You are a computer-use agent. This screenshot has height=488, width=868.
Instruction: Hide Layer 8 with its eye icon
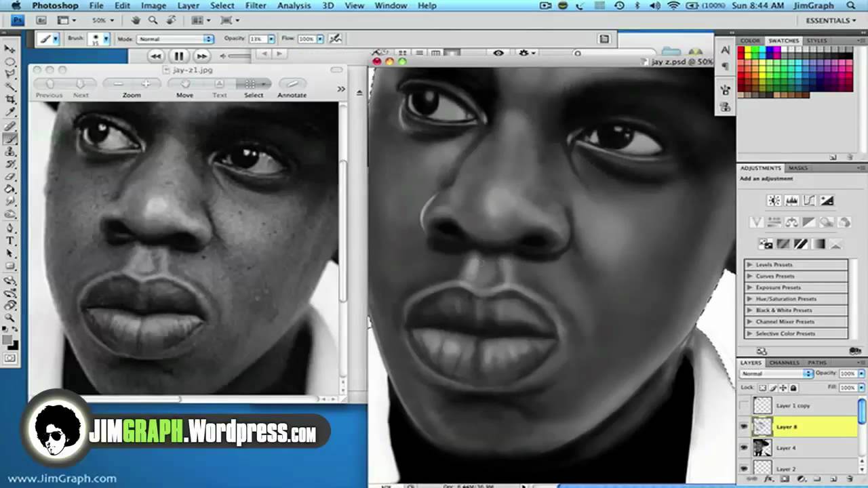point(745,427)
